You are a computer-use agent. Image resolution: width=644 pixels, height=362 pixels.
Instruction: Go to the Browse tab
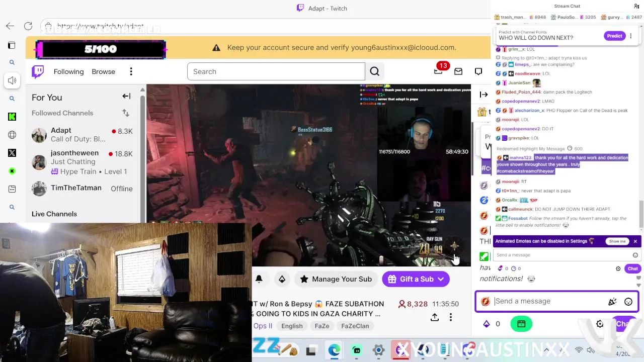(103, 71)
